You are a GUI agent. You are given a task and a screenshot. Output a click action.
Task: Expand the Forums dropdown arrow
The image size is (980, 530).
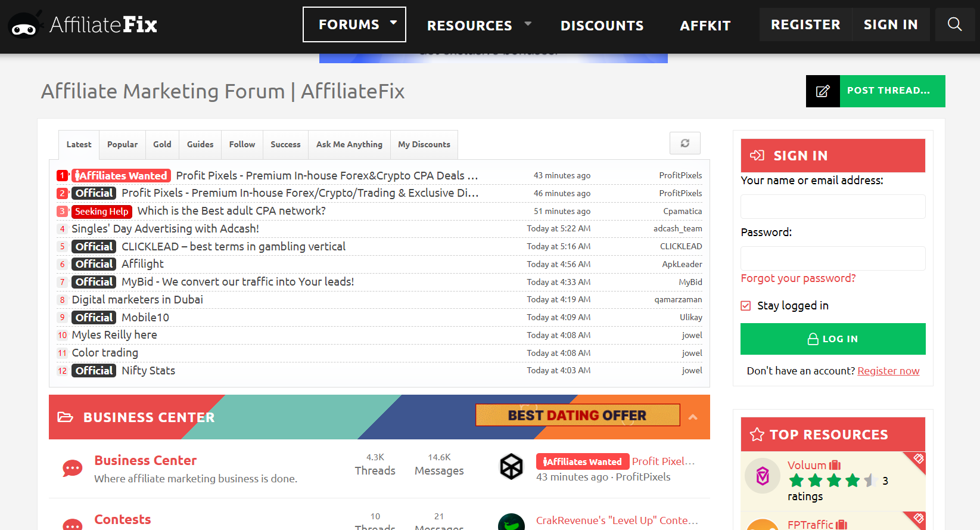coord(393,23)
